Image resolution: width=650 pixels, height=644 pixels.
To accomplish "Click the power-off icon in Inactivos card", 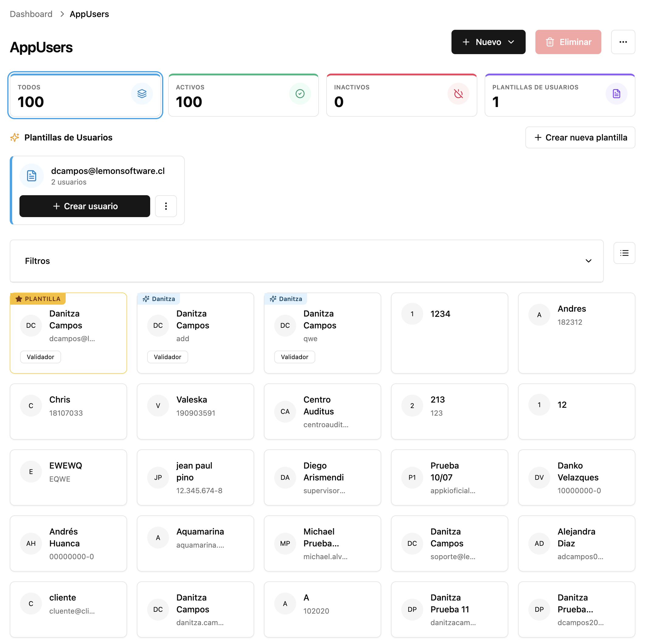I will (x=458, y=94).
